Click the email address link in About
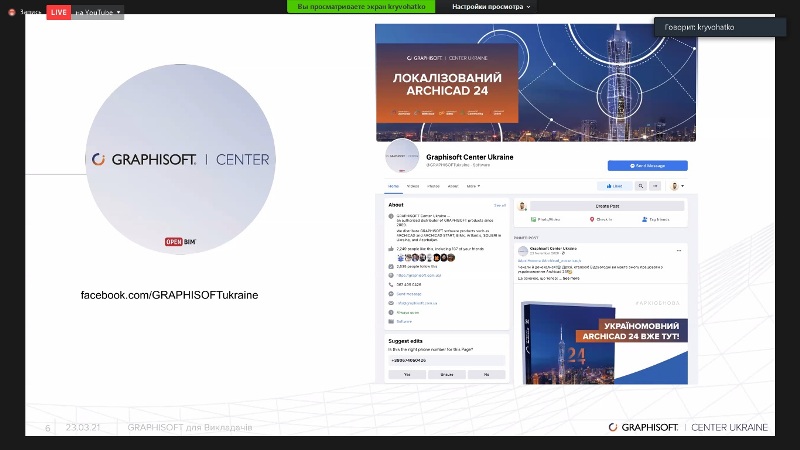 [x=417, y=303]
